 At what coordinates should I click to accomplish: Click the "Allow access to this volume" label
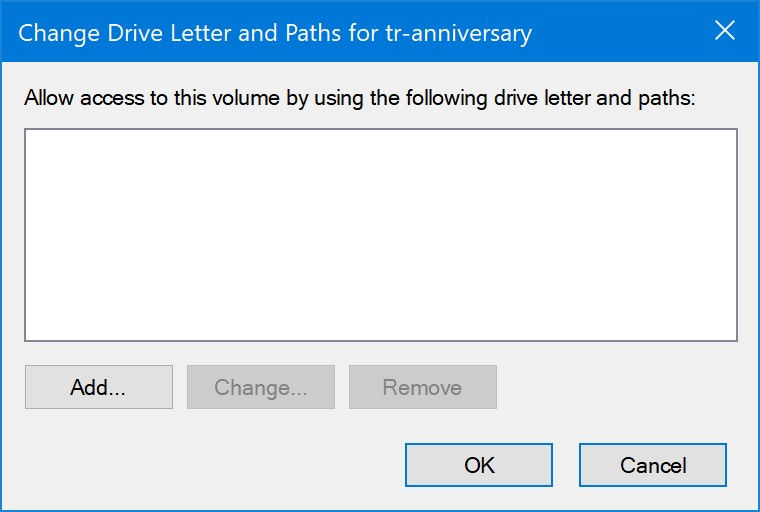click(x=359, y=98)
